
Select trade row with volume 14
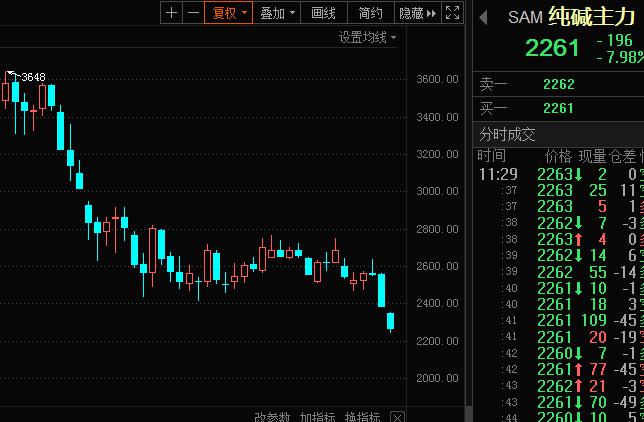tap(560, 256)
